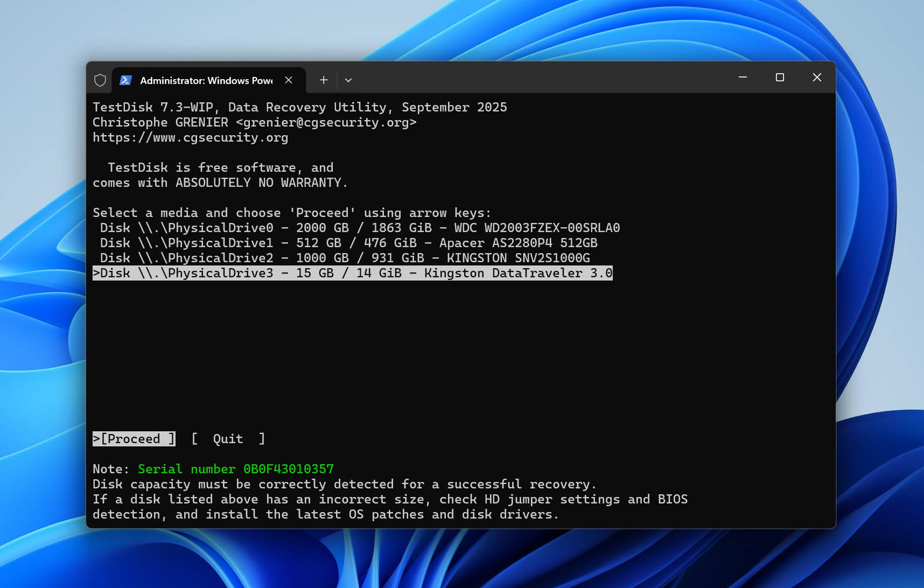This screenshot has width=924, height=588.
Task: Click the 'check HD jumper settings' line
Action: pos(390,499)
